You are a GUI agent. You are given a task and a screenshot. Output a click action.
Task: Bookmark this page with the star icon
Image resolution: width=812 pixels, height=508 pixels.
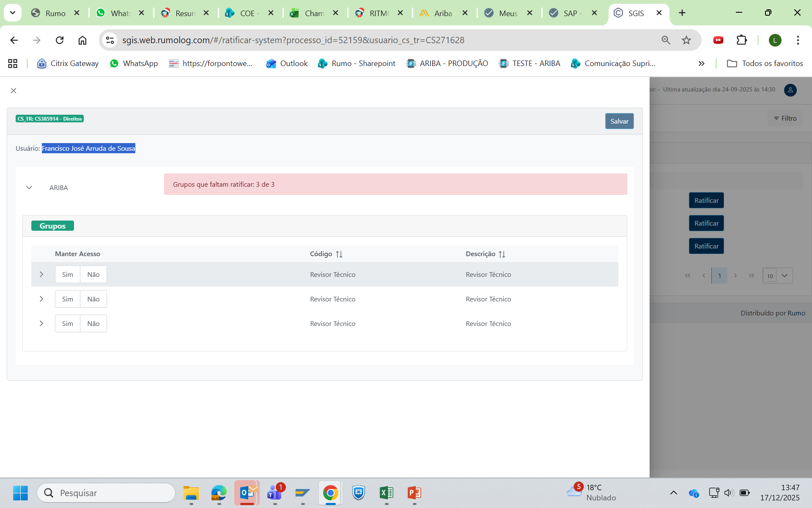[x=686, y=40]
